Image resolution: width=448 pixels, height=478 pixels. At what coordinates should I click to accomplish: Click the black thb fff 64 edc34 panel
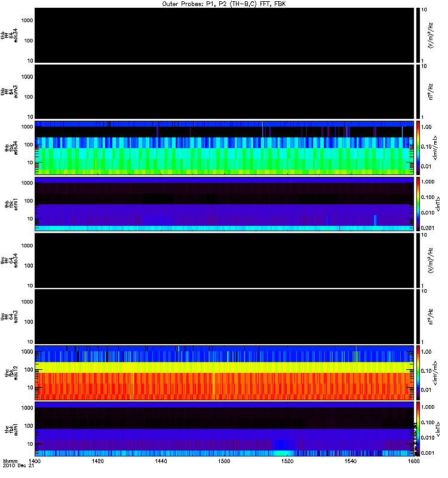click(x=225, y=35)
